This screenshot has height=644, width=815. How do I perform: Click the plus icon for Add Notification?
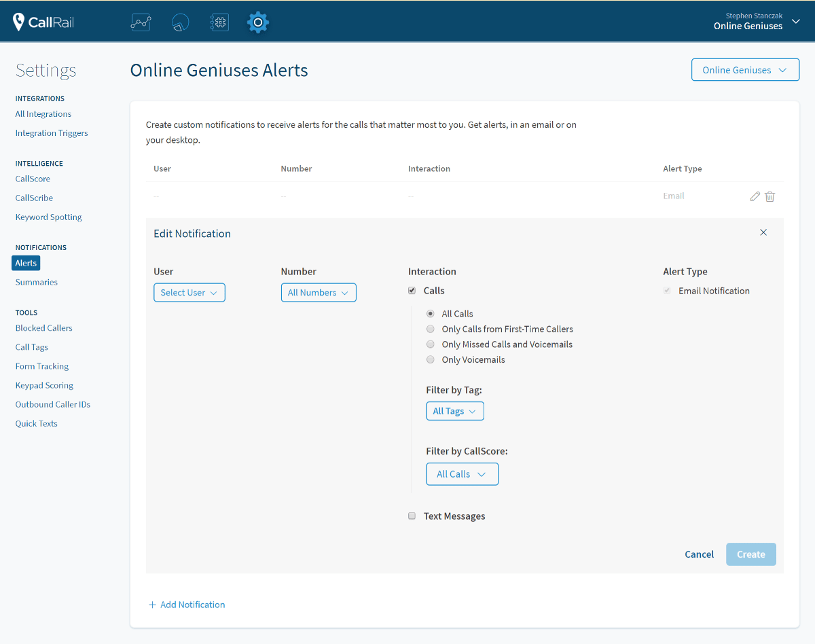152,605
